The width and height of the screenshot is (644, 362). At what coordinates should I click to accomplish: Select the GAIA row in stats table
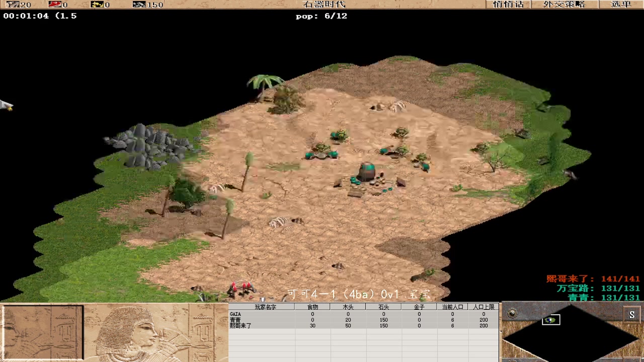pyautogui.click(x=363, y=314)
